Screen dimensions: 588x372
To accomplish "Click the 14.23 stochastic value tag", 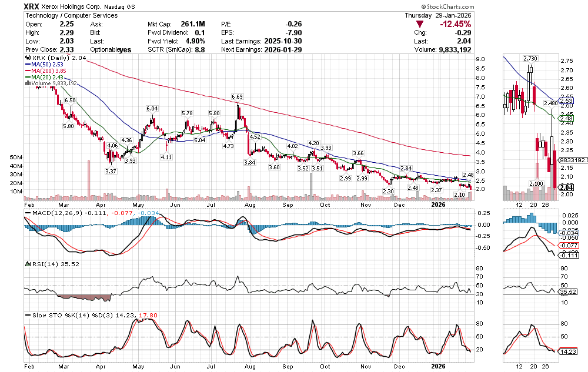I will click(x=567, y=352).
